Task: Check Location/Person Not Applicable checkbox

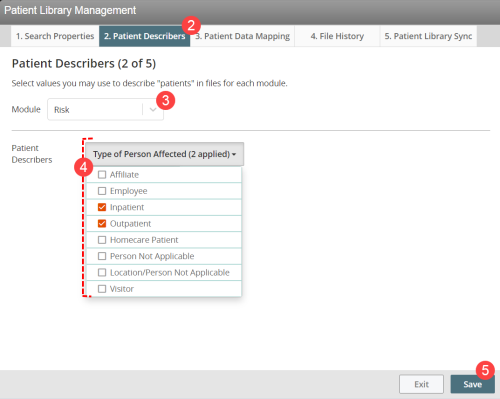Action: point(102,272)
